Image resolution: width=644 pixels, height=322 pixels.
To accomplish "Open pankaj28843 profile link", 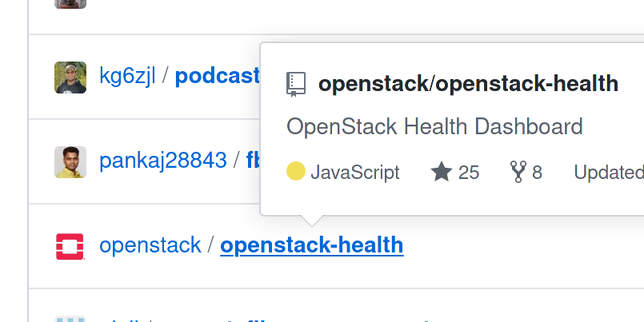I will coord(163,161).
